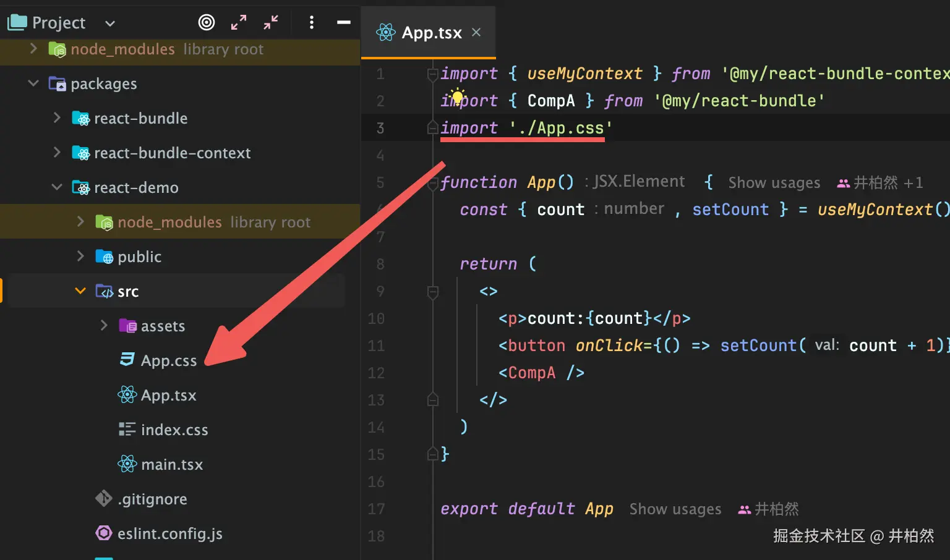Toggle fold marker at the import block start

tap(433, 74)
